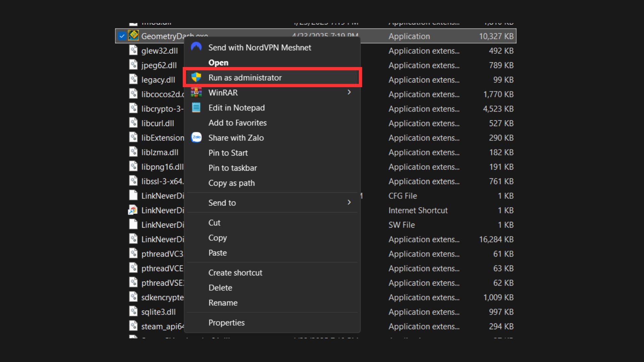The width and height of the screenshot is (644, 362).
Task: Choose Add to Favorites
Action: point(237,123)
